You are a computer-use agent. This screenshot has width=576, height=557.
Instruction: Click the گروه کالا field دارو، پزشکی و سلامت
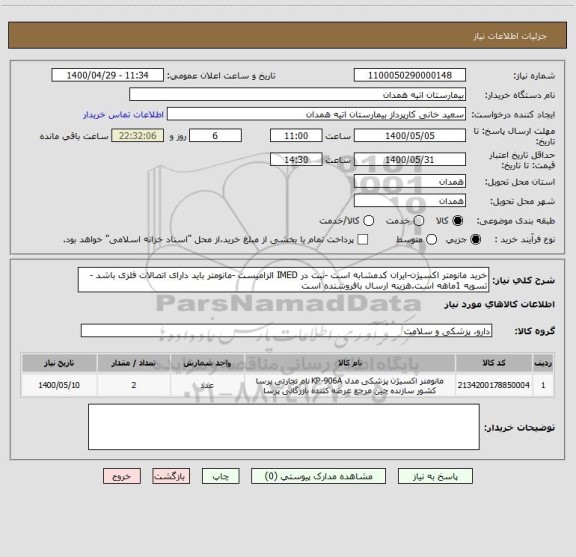pos(287,331)
